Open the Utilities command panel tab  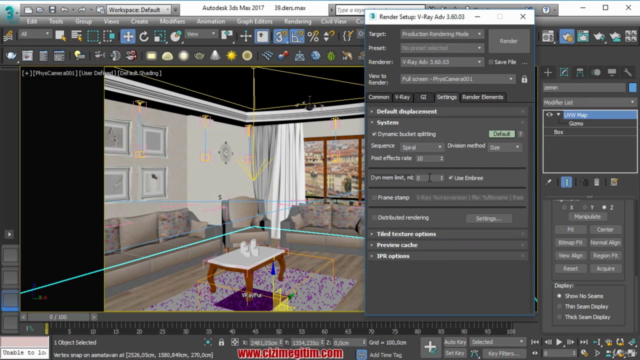click(628, 73)
